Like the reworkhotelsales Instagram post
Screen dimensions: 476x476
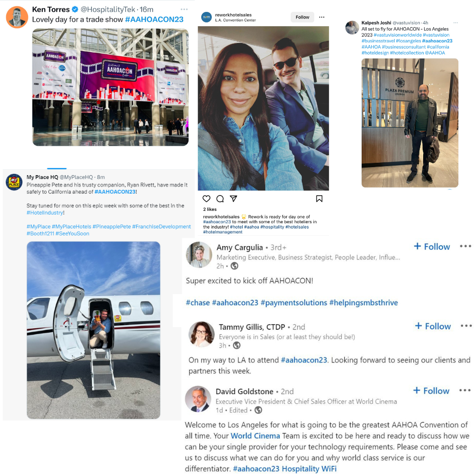pos(207,199)
